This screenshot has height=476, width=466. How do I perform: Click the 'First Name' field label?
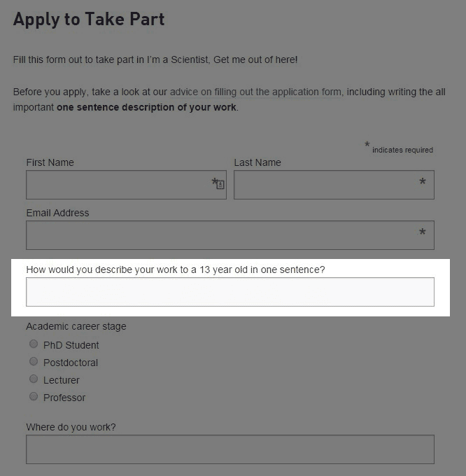pyautogui.click(x=50, y=162)
